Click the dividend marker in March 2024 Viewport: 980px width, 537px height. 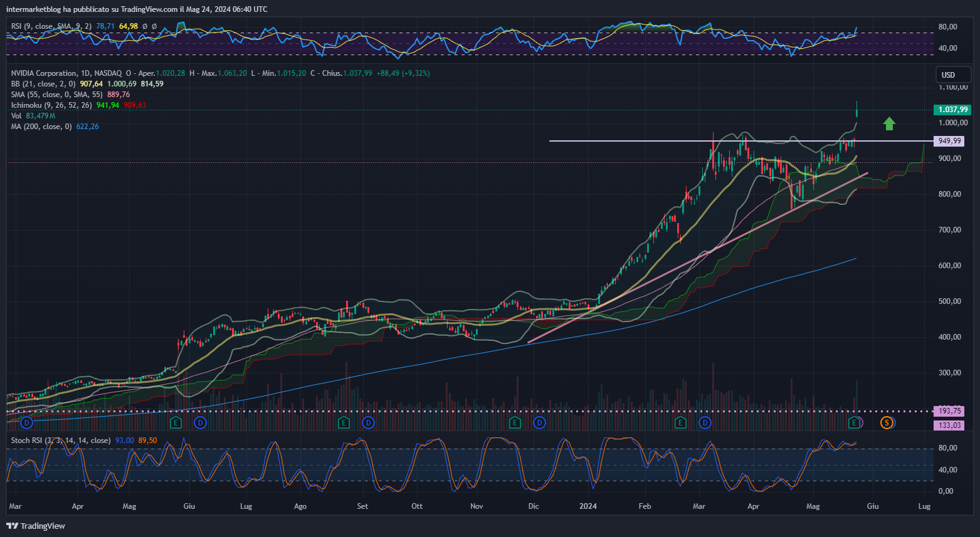coord(705,423)
